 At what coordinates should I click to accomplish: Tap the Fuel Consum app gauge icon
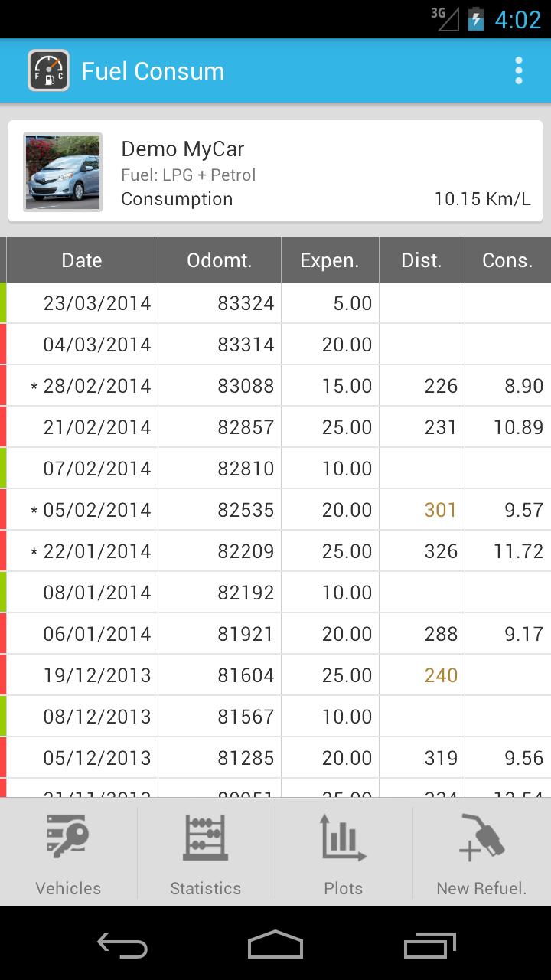point(49,71)
